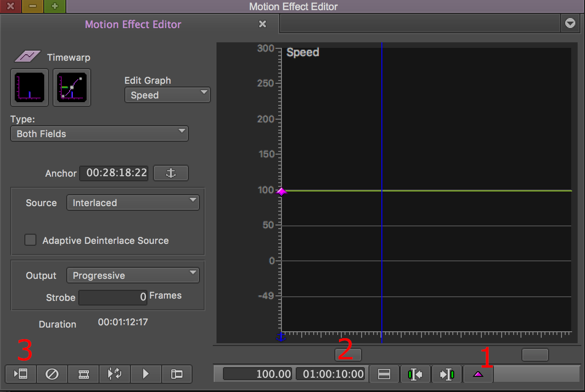Toggle the Speed Graph button
Viewport: 585px width, 392px height.
pyautogui.click(x=29, y=87)
